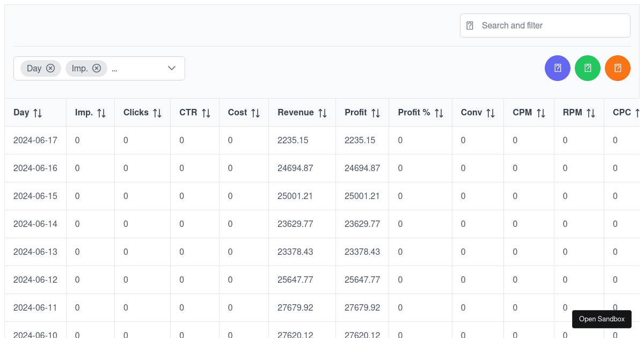The width and height of the screenshot is (644, 338).
Task: Click the purple circular action button
Action: (x=557, y=68)
